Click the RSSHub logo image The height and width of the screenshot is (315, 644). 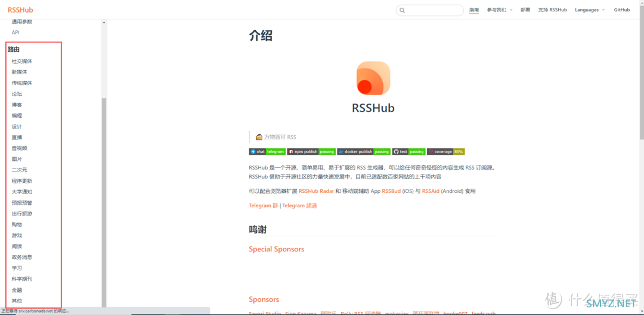click(x=373, y=78)
